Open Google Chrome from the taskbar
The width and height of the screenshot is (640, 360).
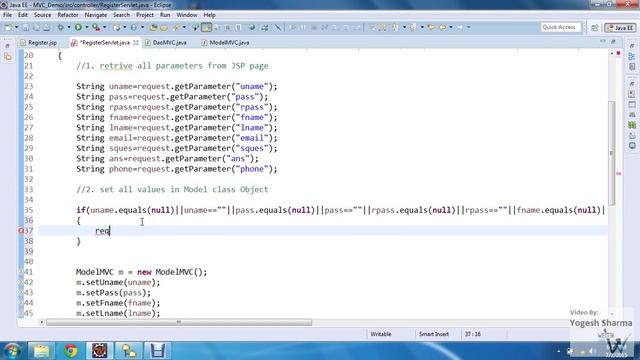tap(71, 351)
